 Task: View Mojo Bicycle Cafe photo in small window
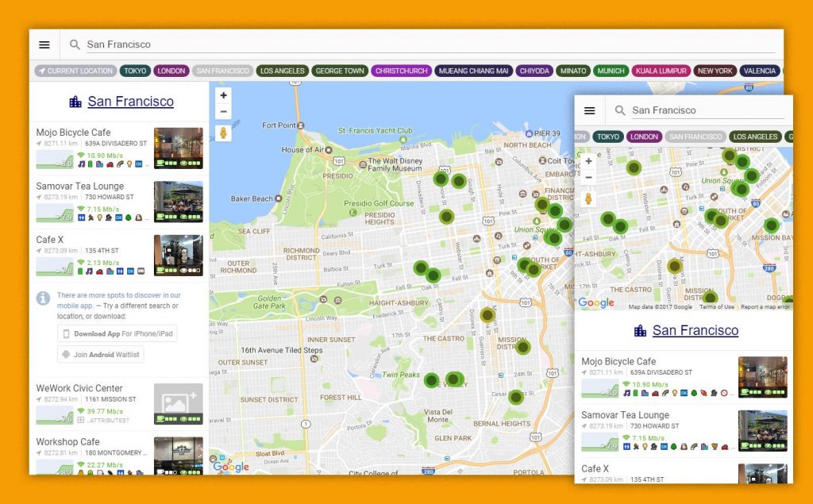coord(763,378)
